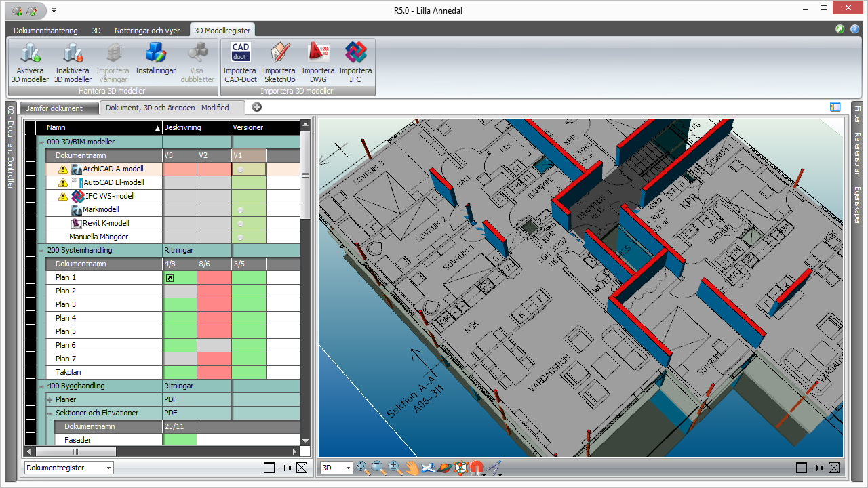This screenshot has height=488, width=868.
Task: Select V1 radio button for Revit K-modell
Action: [x=240, y=223]
